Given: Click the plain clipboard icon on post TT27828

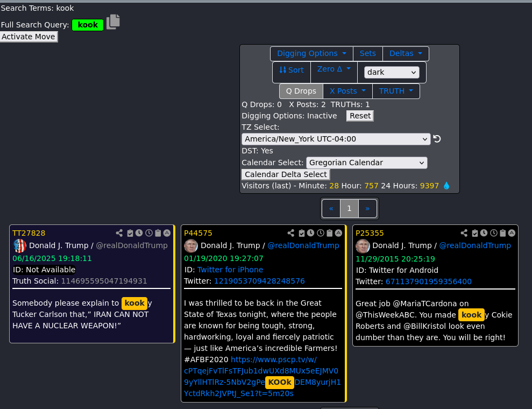Looking at the screenshot, I should point(158,233).
